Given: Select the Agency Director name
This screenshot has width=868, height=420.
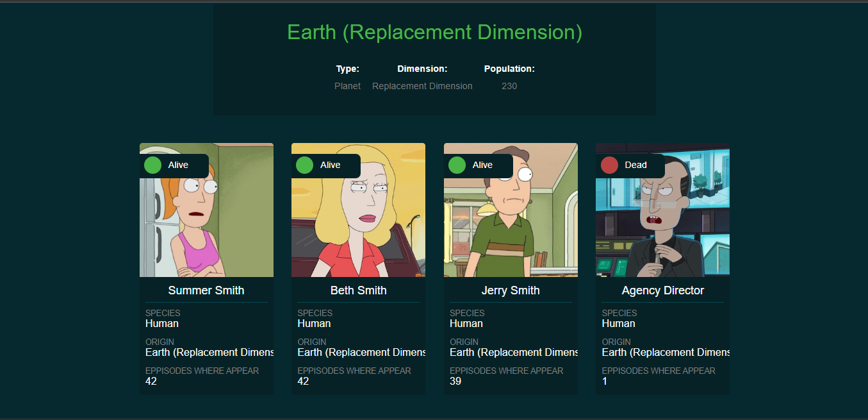Looking at the screenshot, I should point(662,290).
